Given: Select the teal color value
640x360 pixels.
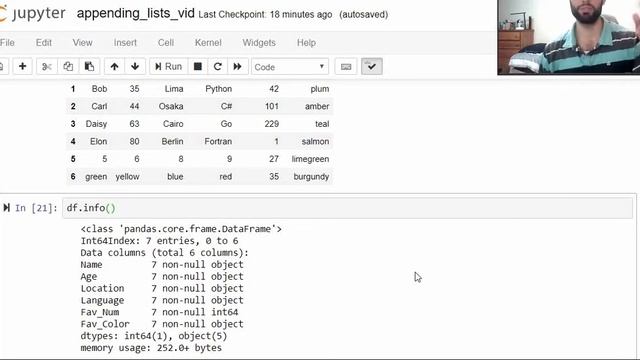Looking at the screenshot, I should pos(322,124).
